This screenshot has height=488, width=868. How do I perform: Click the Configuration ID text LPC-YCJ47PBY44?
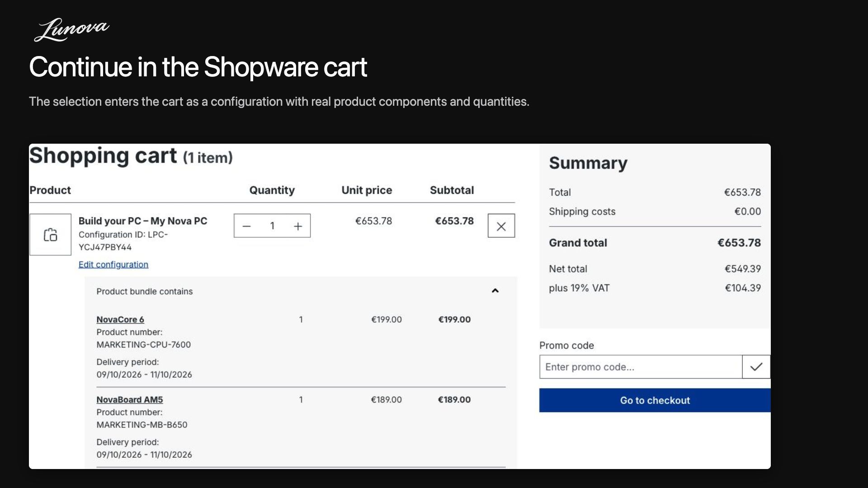pos(123,241)
